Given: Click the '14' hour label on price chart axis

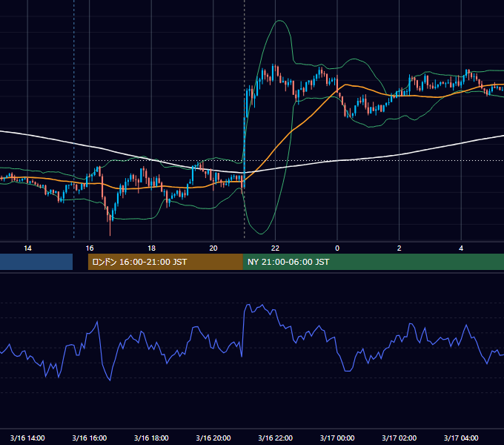Looking at the screenshot, I should coord(27,248).
